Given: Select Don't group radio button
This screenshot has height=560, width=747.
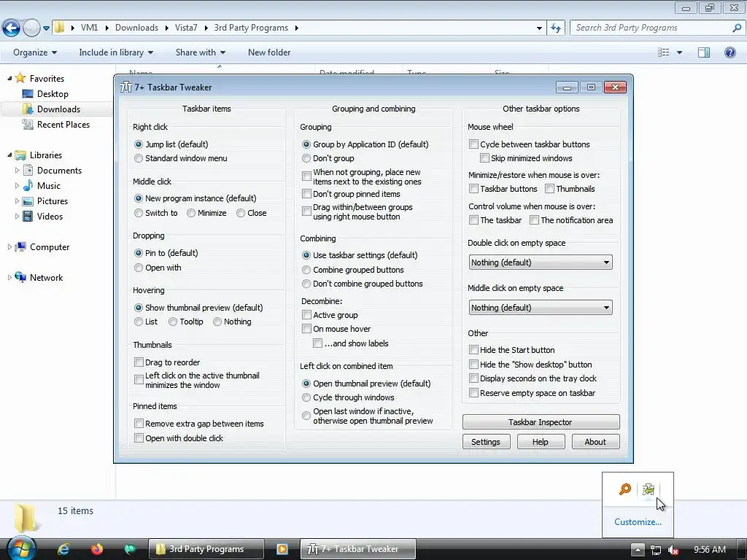Looking at the screenshot, I should pos(306,158).
